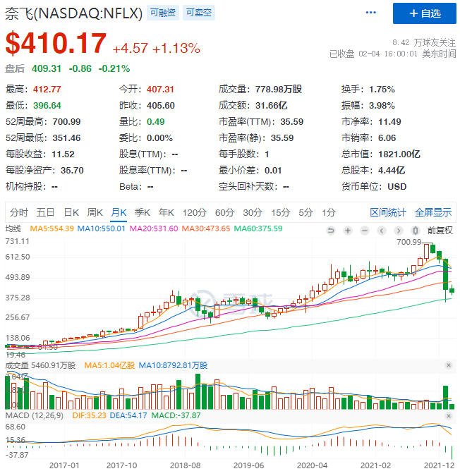460x476 pixels.
Task: Click the MA60:375.59 moving average label
Action: pos(258,228)
